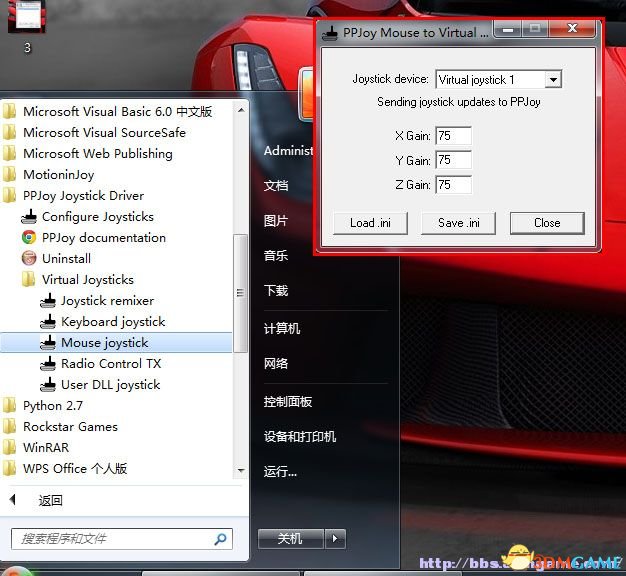626x576 pixels.
Task: Click Start orb on taskbar
Action: tap(14, 571)
